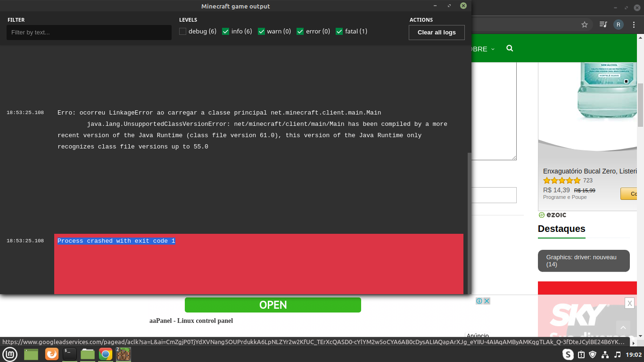
Task: Click the show desktop icon in the taskbar
Action: [31, 354]
